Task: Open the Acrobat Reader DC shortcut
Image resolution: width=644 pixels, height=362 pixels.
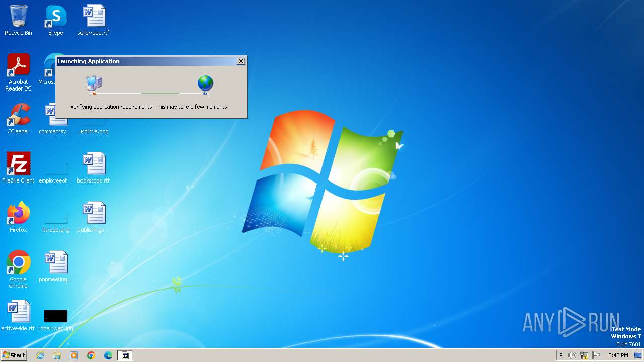Action: (x=18, y=72)
